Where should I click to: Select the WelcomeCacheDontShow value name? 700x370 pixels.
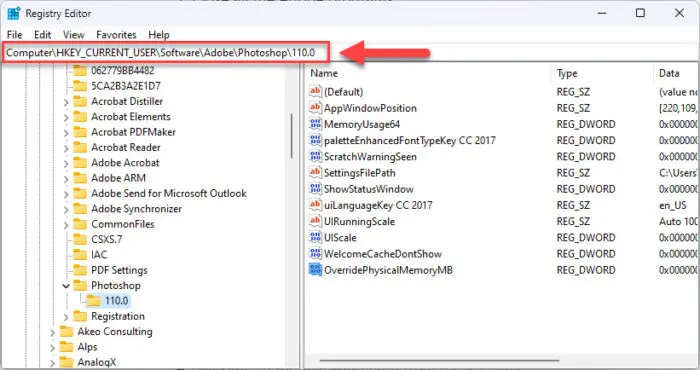pyautogui.click(x=383, y=254)
